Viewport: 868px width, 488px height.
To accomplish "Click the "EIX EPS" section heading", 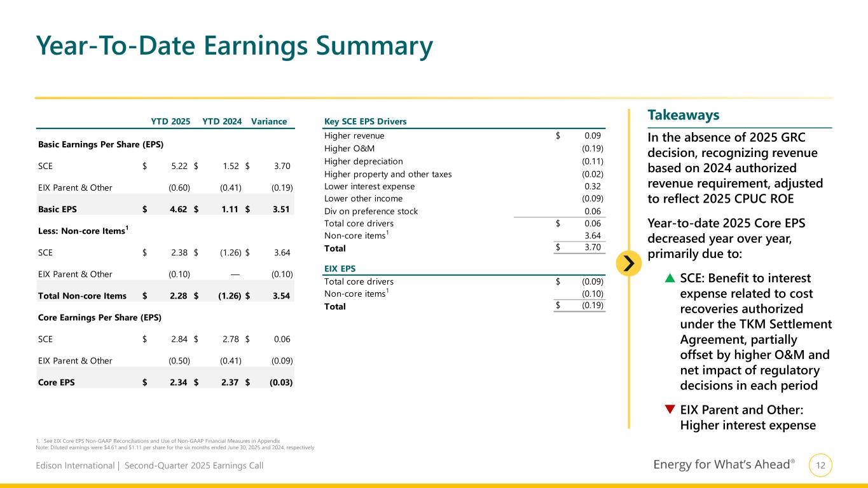I will (340, 268).
